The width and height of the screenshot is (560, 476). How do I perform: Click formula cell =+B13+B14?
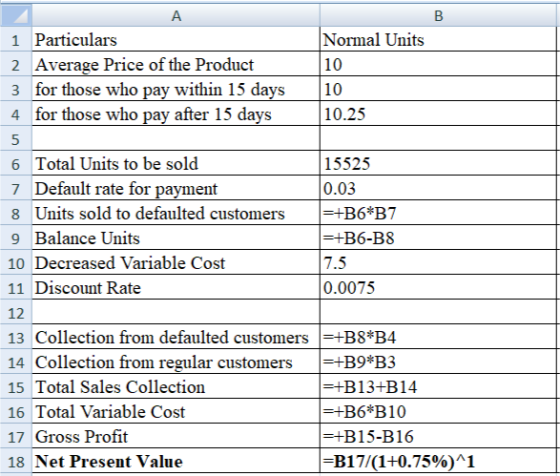tap(439, 387)
